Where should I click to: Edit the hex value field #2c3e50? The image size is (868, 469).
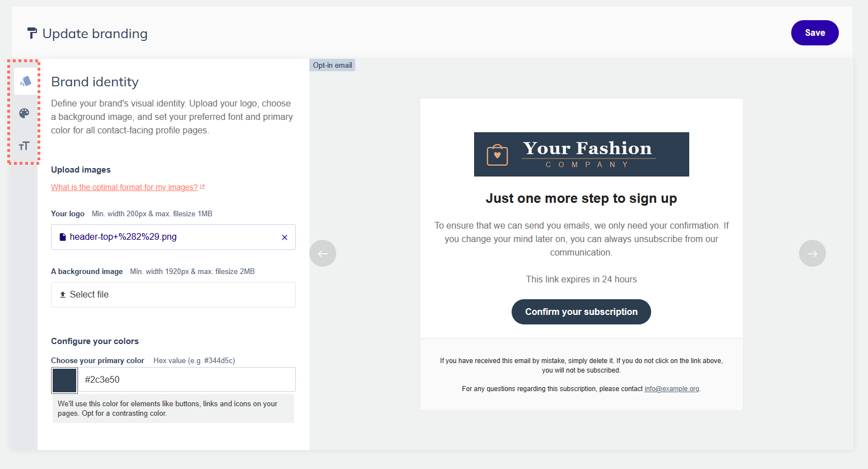point(187,379)
